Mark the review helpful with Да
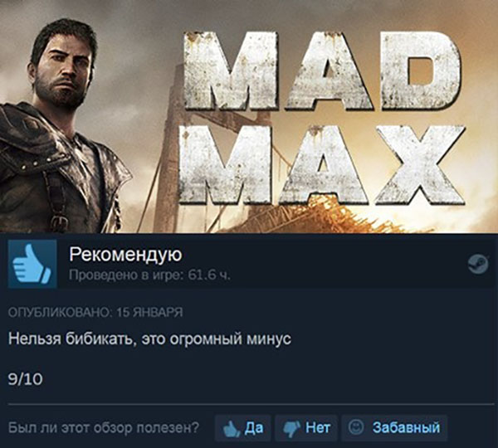Screen dimensions: 498x448 tap(243, 428)
